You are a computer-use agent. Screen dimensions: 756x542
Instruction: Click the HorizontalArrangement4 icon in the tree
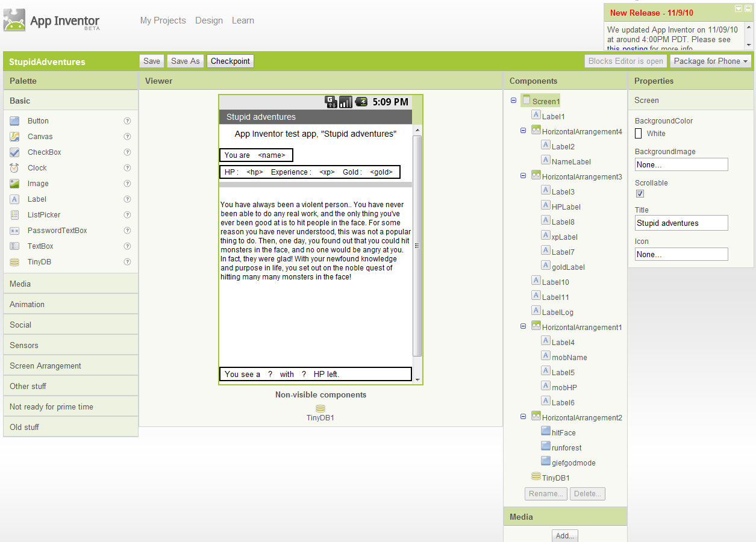(536, 130)
